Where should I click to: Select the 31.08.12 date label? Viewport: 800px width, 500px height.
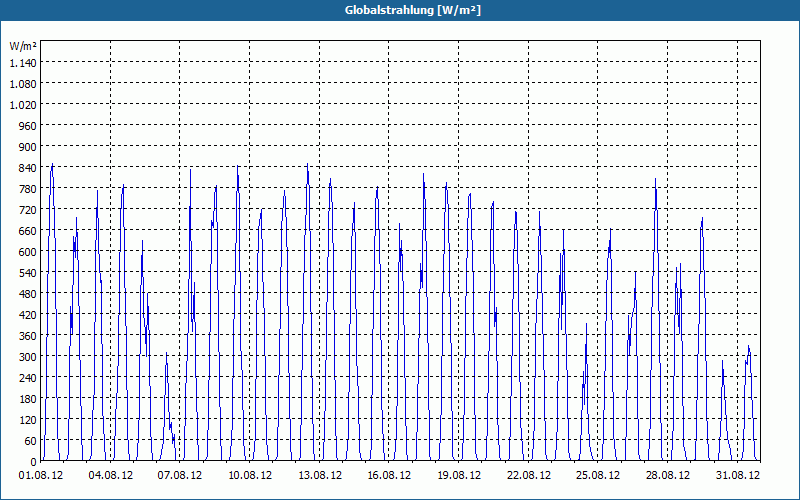[737, 476]
